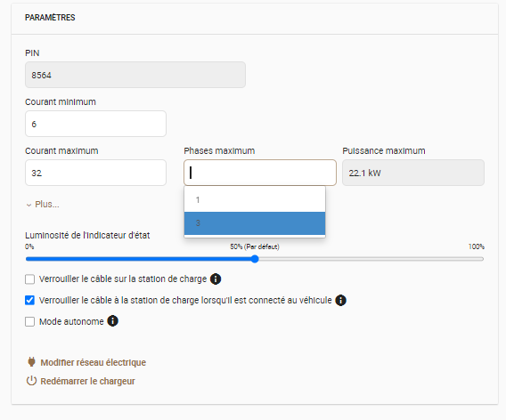Enable the Mode autonome checkbox
Screen dimensions: 506x420
click(29, 322)
